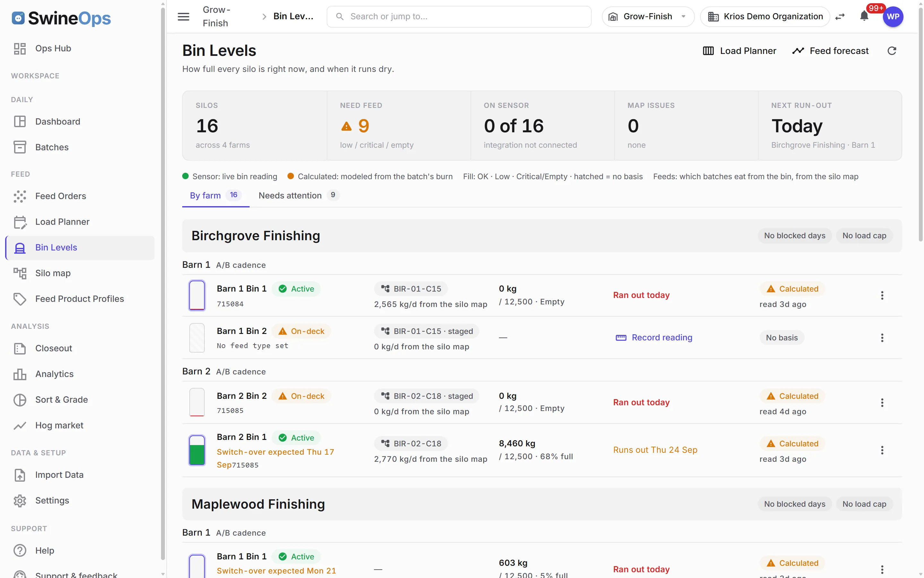Click the Feed forecast button

pos(830,51)
